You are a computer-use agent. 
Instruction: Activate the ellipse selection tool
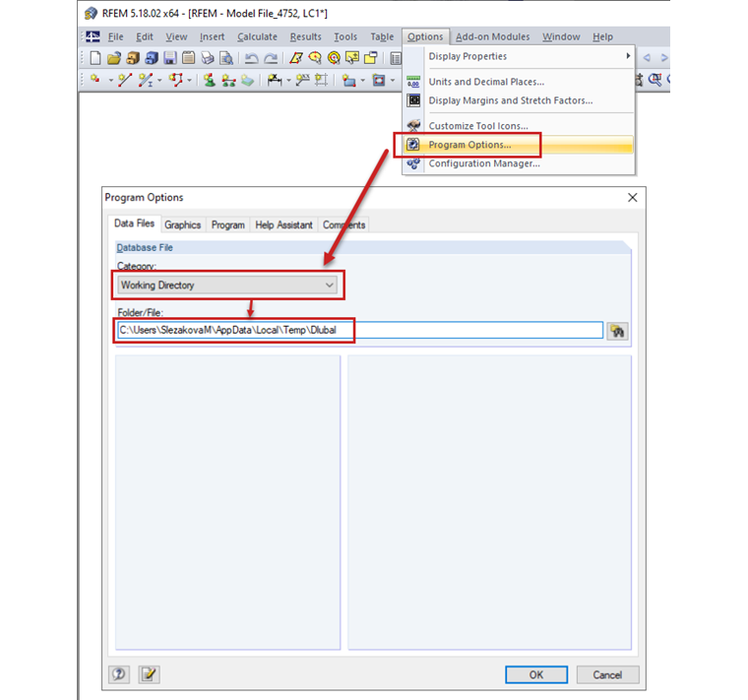click(x=315, y=58)
